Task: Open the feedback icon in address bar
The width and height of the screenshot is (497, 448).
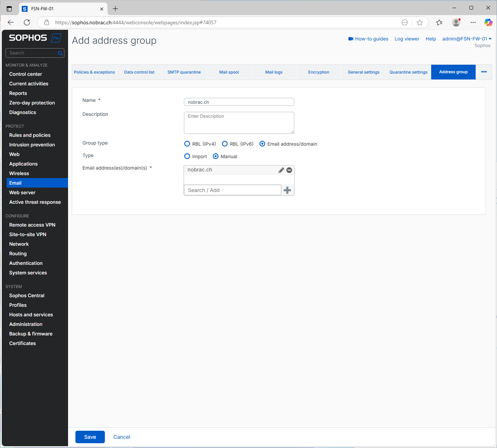Action: pos(405,22)
